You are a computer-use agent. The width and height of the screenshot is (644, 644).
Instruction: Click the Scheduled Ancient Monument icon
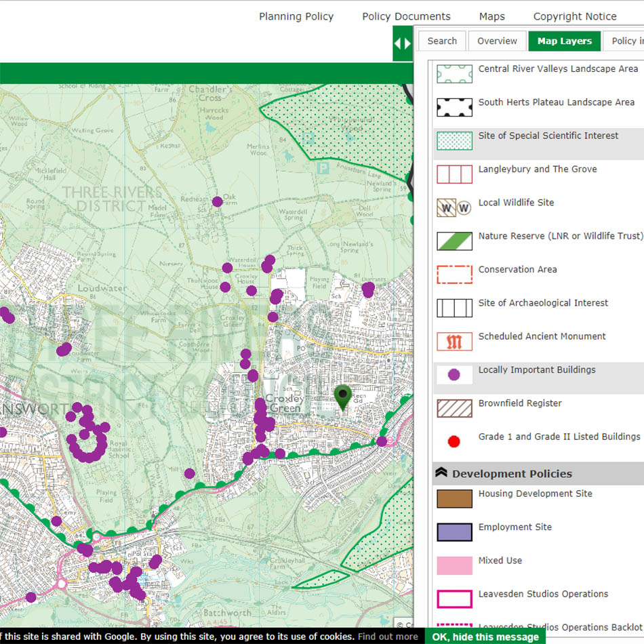click(454, 342)
